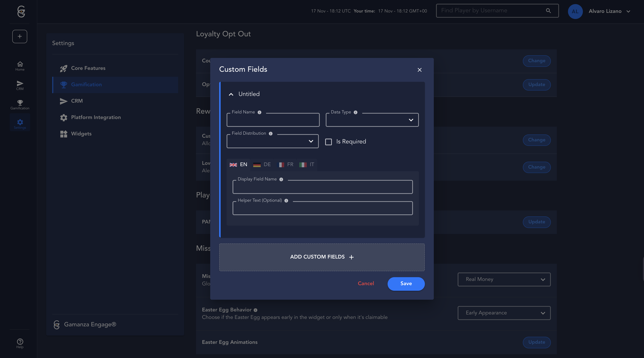Open the Data Type dropdown
This screenshot has height=358, width=644.
(x=372, y=120)
